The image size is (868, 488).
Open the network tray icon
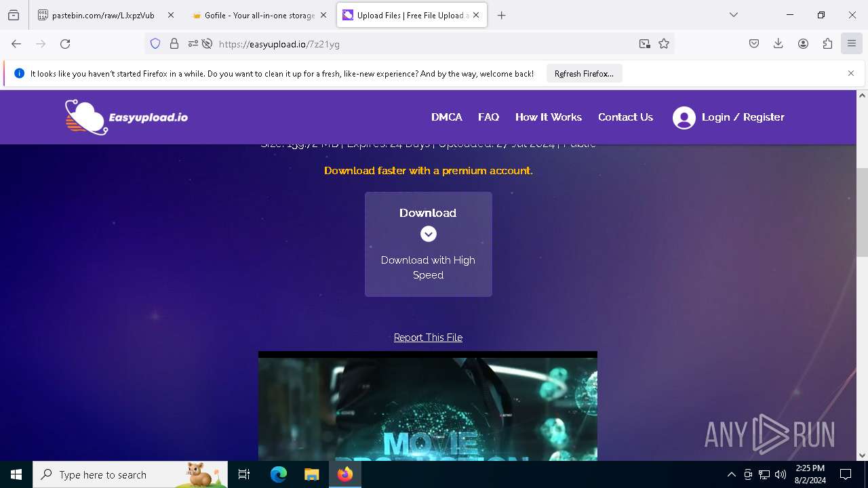click(x=764, y=474)
